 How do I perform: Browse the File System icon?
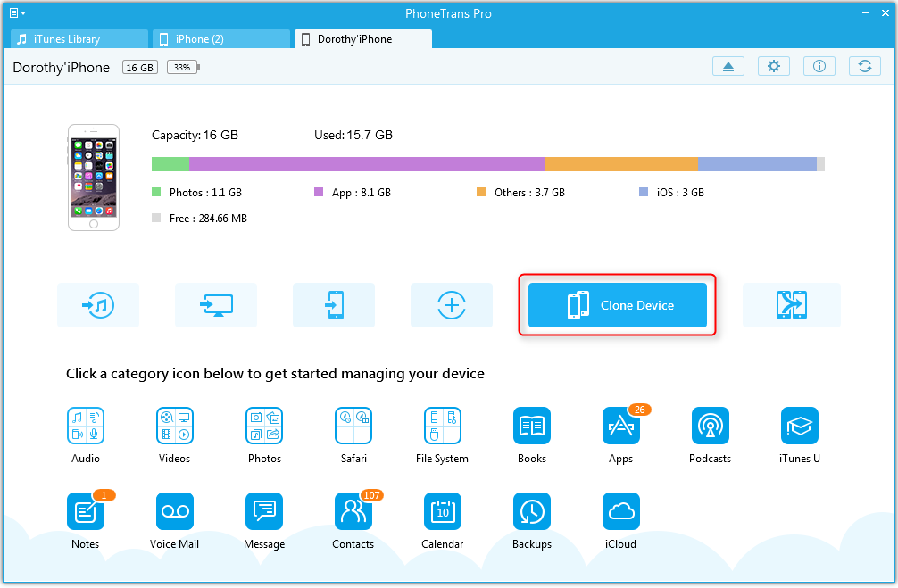pos(443,427)
